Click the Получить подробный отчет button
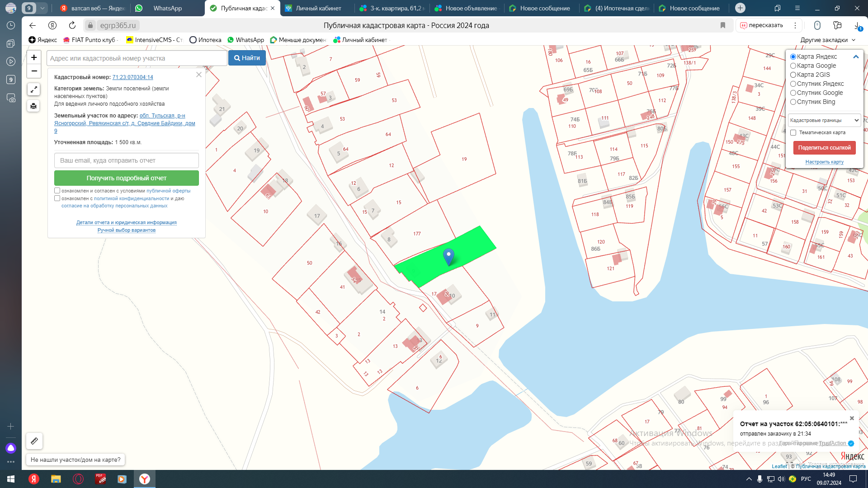 coord(126,178)
